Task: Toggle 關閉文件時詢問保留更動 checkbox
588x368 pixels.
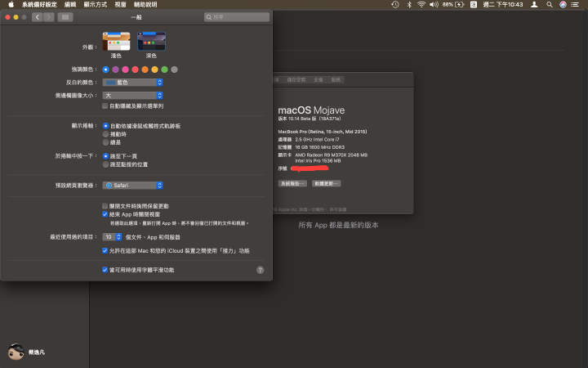Action: [x=105, y=206]
